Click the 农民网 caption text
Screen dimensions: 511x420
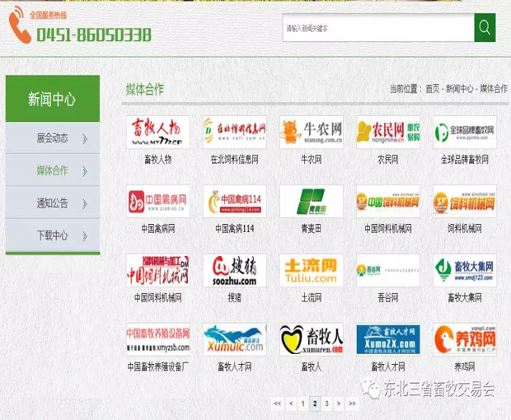coord(388,160)
